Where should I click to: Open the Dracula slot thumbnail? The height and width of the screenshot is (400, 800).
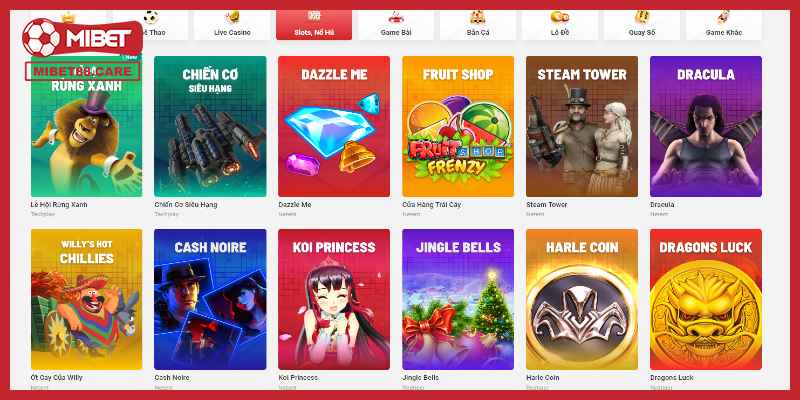pos(706,126)
